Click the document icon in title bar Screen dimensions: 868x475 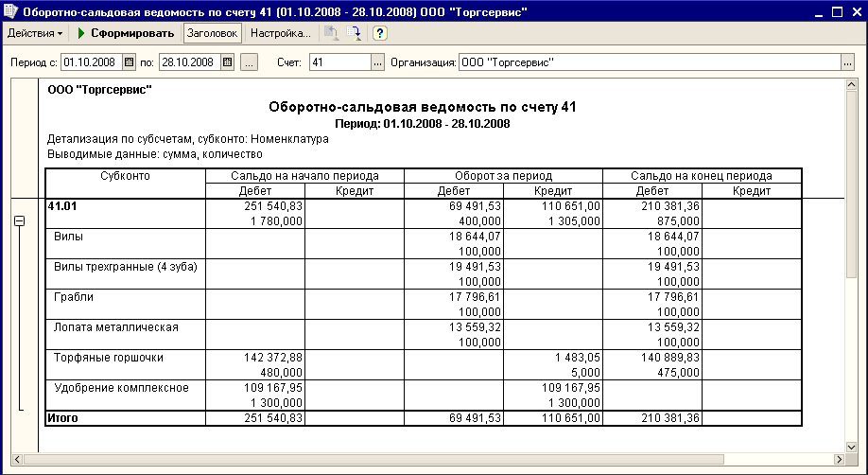point(10,11)
